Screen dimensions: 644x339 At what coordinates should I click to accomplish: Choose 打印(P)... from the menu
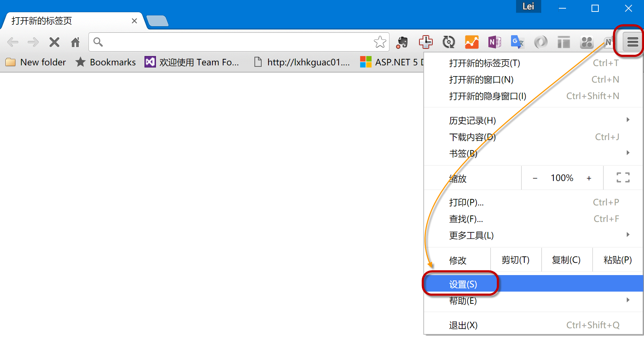point(534,202)
